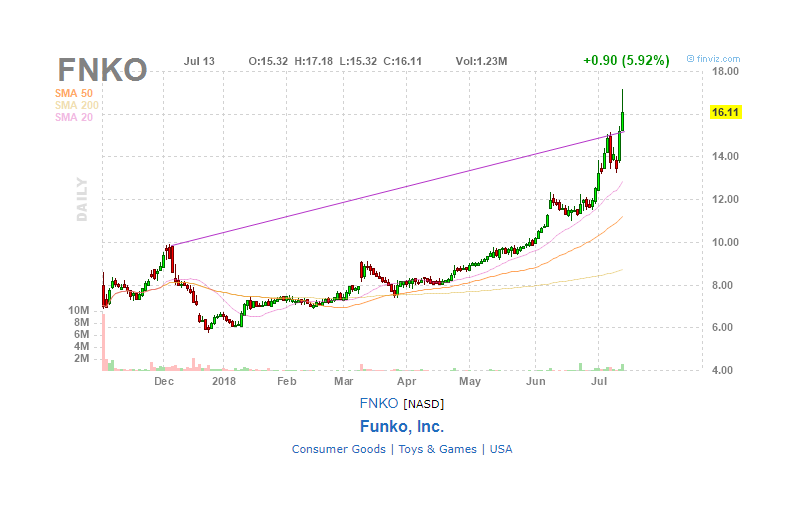Click the Dec label on time axis

(x=164, y=381)
